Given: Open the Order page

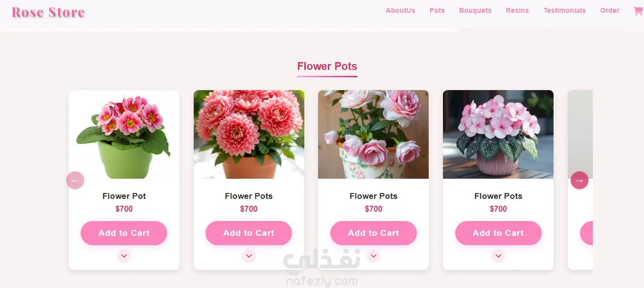Looking at the screenshot, I should point(610,10).
